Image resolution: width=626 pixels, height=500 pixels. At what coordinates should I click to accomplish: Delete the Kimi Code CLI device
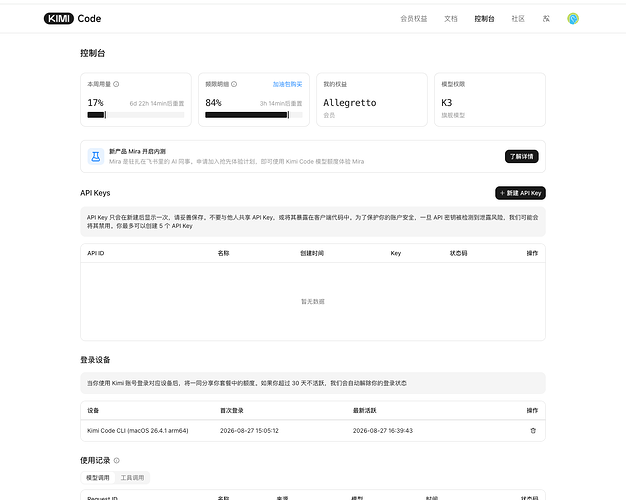[533, 431]
